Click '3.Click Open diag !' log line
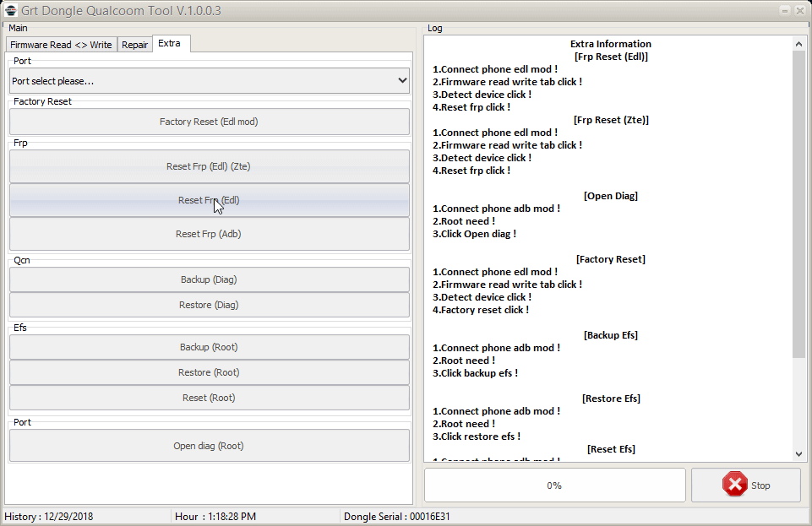This screenshot has height=526, width=812. (474, 234)
